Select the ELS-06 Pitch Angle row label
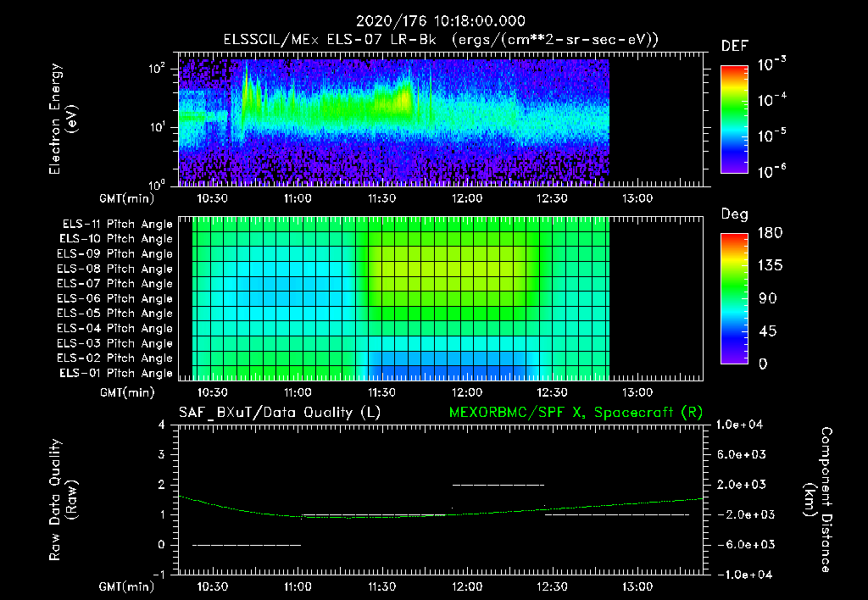 point(115,298)
